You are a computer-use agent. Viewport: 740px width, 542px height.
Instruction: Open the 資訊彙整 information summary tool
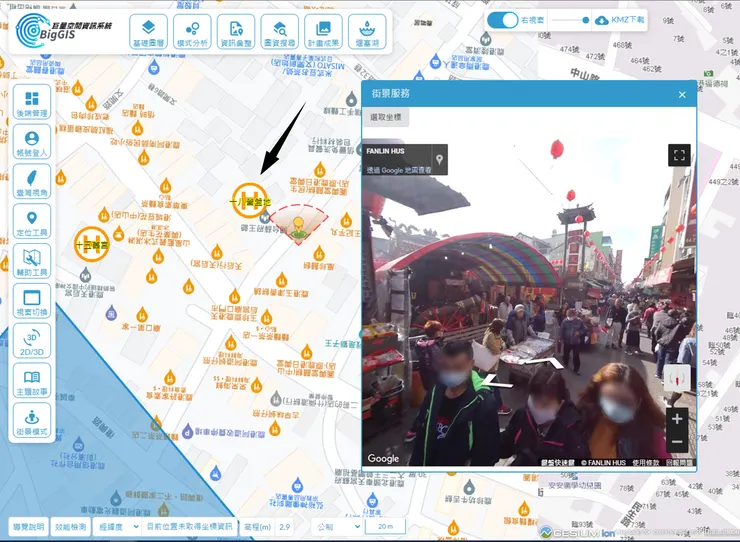(236, 32)
